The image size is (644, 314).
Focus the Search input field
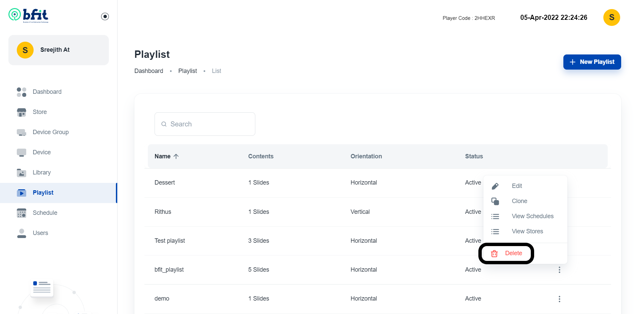(x=205, y=124)
